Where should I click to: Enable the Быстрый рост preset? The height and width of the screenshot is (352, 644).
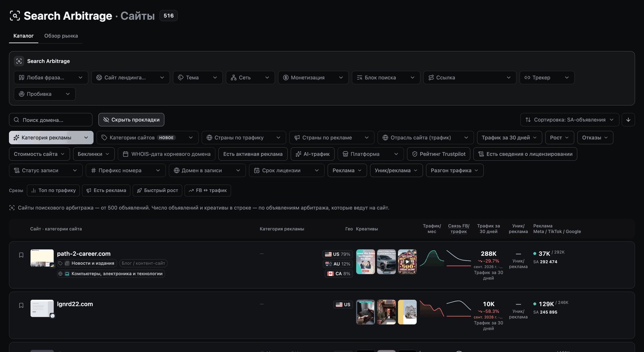pos(157,190)
